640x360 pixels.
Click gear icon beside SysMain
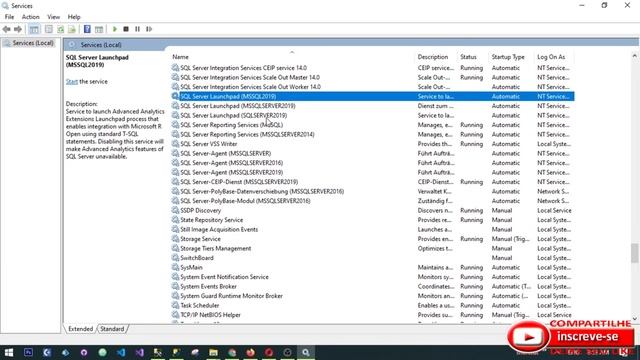pos(175,267)
